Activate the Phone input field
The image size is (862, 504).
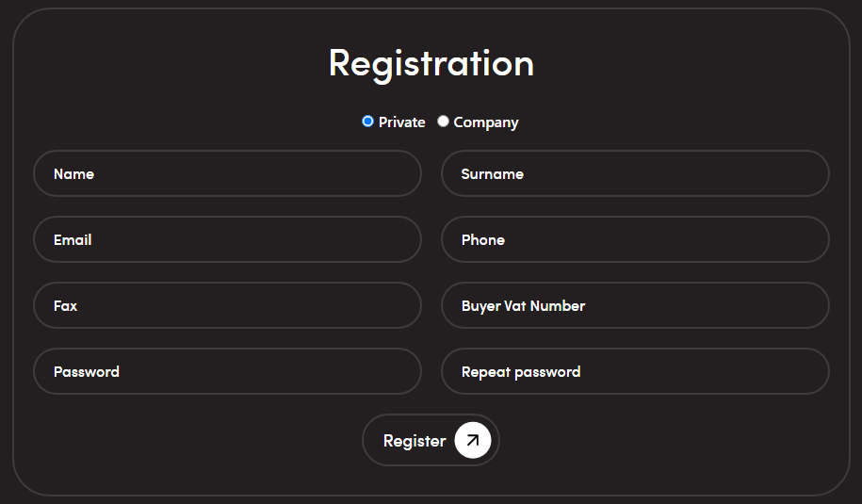(x=635, y=240)
